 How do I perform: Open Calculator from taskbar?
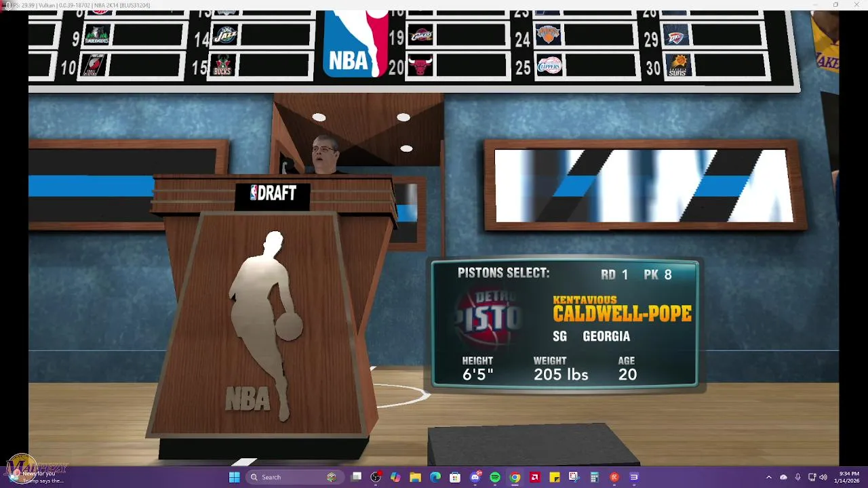(594, 477)
